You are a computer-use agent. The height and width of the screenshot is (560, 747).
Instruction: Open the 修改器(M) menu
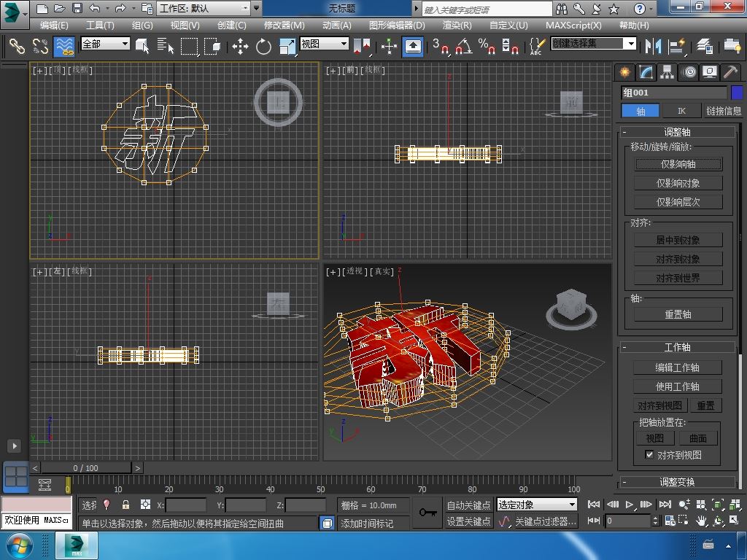pos(284,25)
